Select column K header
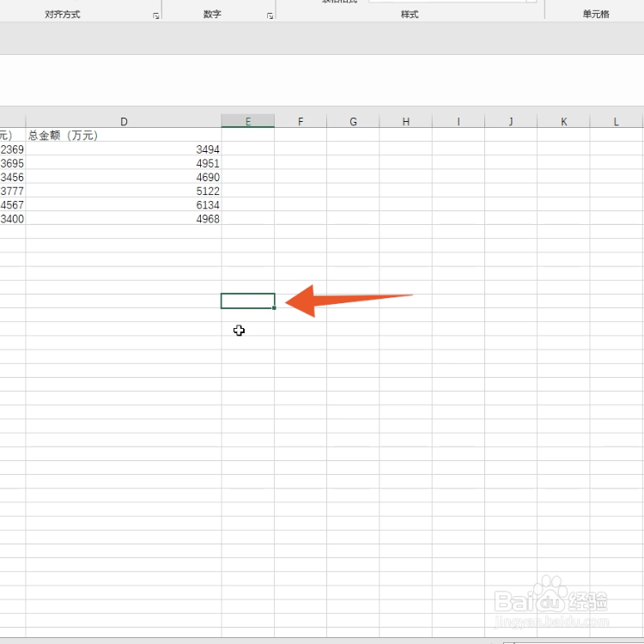This screenshot has height=644, width=644. 563,121
